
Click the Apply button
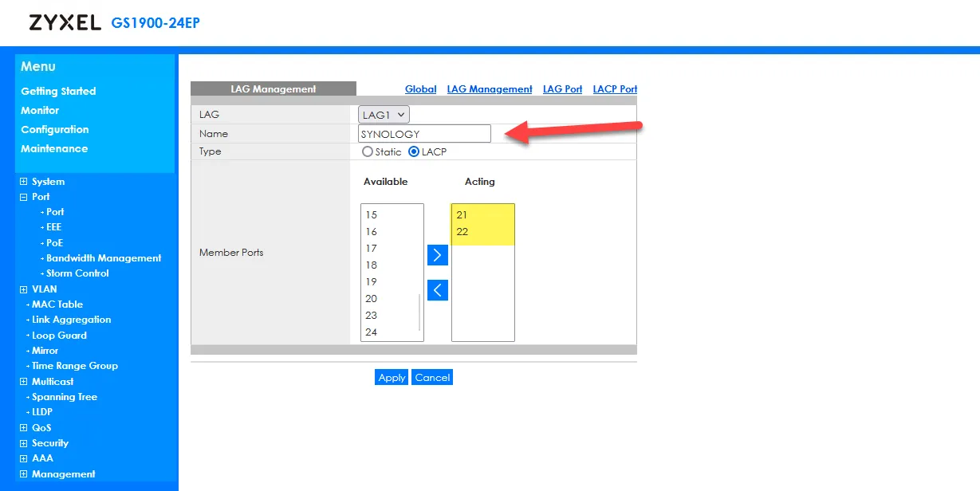(x=392, y=378)
